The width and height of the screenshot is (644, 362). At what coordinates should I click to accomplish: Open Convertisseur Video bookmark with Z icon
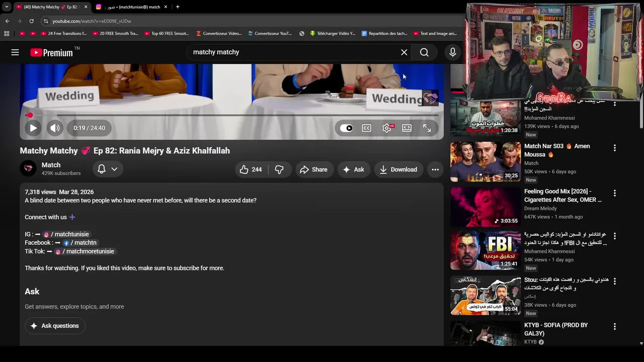pyautogui.click(x=219, y=34)
